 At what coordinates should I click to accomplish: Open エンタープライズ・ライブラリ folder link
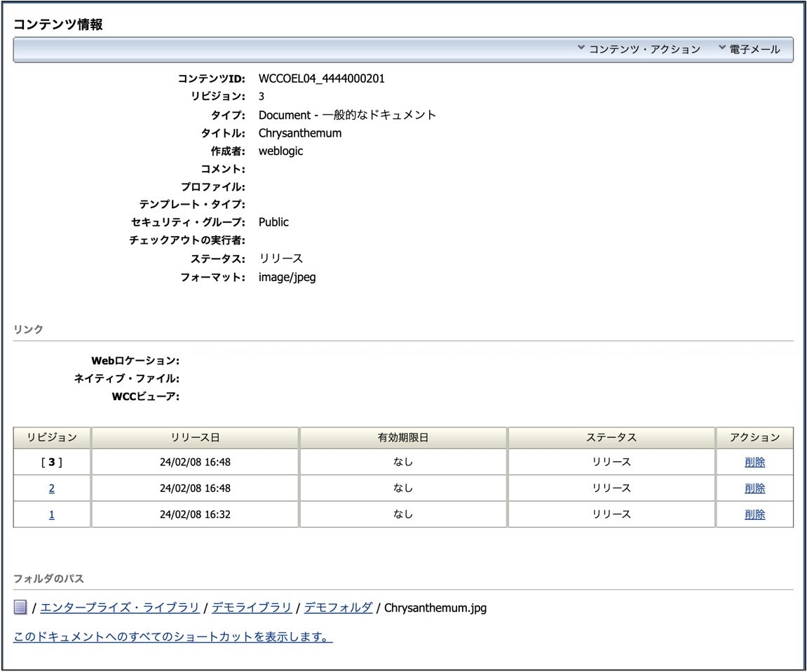(x=119, y=608)
